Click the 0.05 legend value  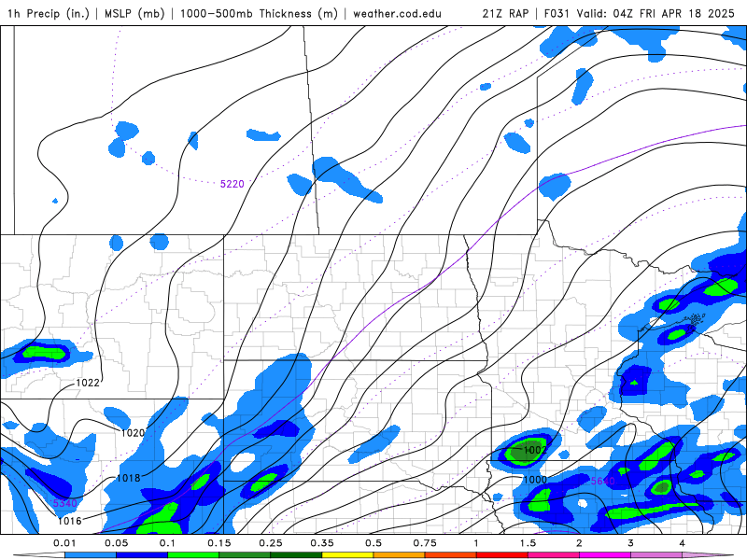(x=116, y=543)
